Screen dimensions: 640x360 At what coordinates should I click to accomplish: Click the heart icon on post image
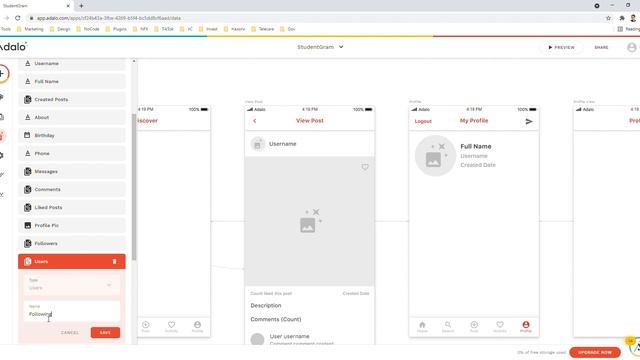tap(365, 167)
